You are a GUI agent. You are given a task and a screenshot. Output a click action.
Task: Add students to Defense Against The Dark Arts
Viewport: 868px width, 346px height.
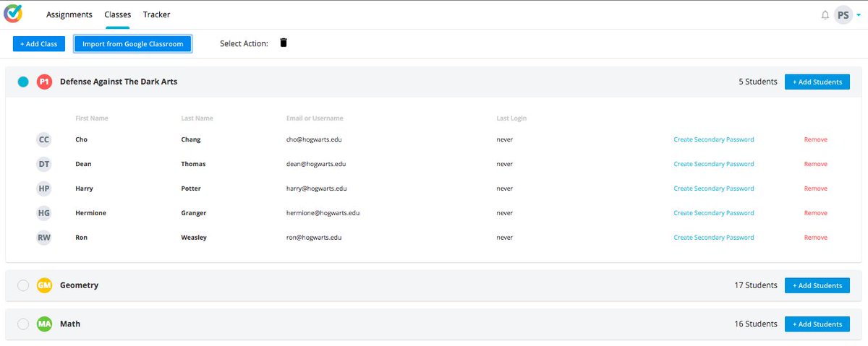tap(817, 82)
